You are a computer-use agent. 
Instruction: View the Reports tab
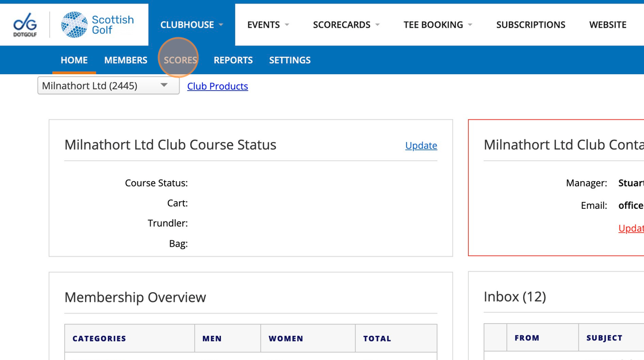[233, 60]
